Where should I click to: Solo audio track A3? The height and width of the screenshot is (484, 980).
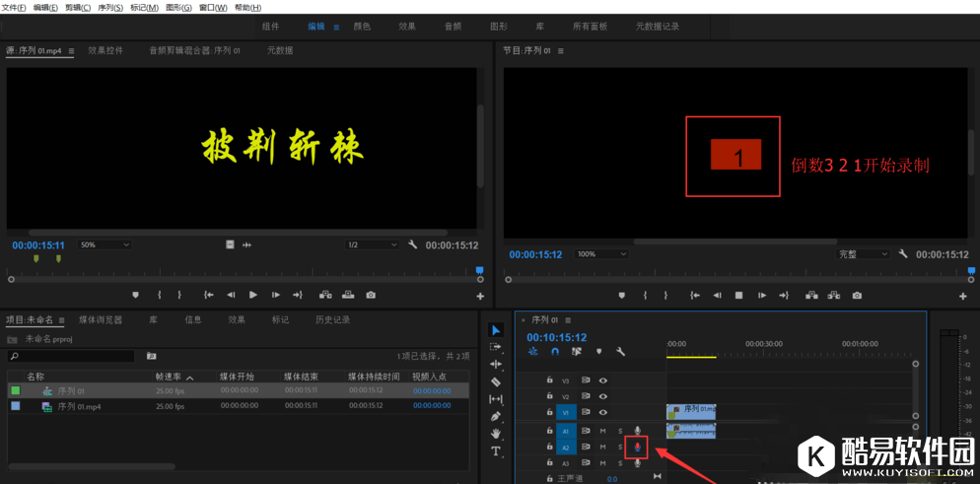coord(619,462)
